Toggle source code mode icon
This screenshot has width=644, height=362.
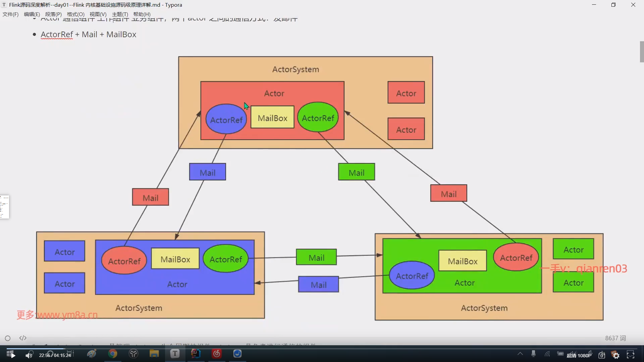tap(23, 338)
